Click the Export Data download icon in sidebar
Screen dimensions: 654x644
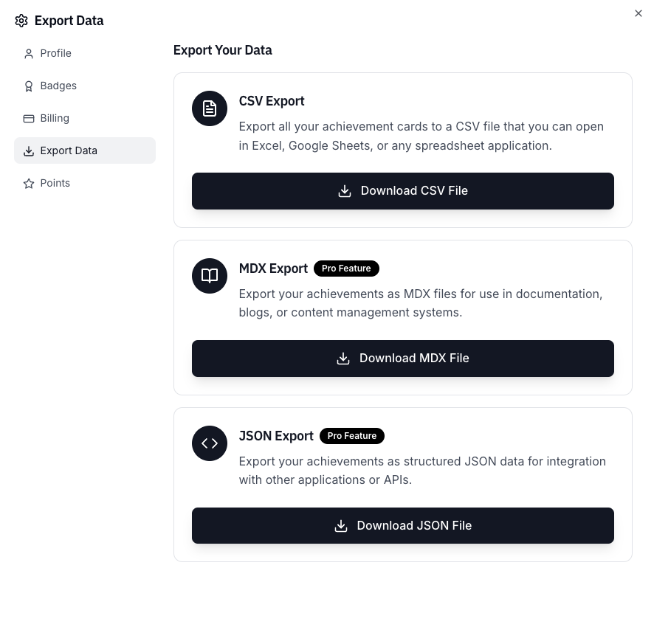(29, 150)
